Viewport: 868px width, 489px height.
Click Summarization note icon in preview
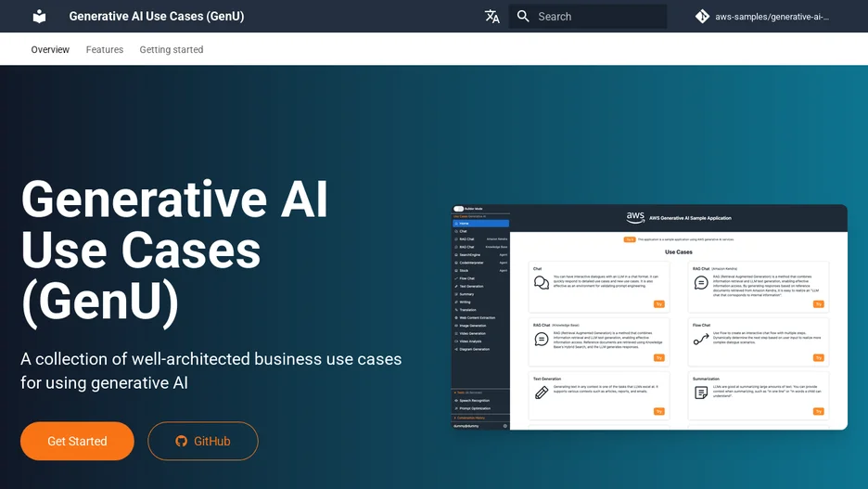(x=701, y=392)
